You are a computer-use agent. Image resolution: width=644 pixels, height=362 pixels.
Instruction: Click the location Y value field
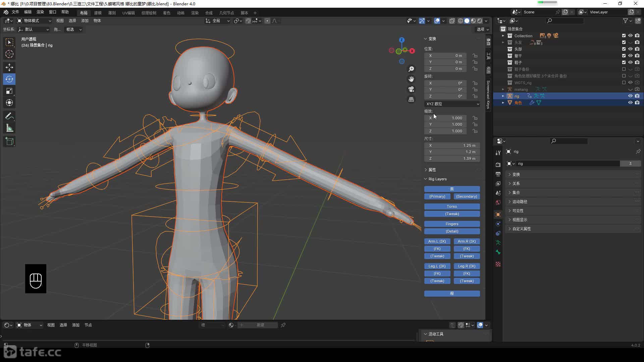445,62
